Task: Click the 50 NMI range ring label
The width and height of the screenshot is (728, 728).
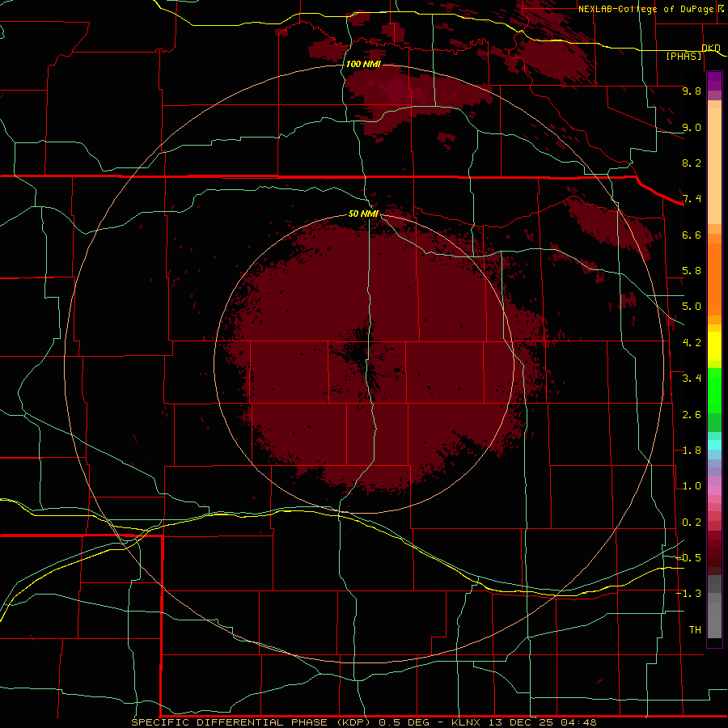Action: (363, 214)
